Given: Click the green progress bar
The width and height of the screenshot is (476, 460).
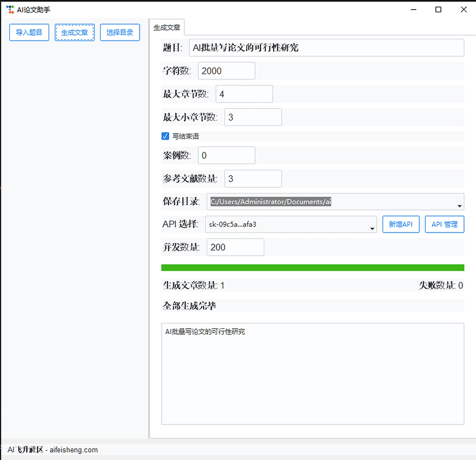Looking at the screenshot, I should (312, 268).
